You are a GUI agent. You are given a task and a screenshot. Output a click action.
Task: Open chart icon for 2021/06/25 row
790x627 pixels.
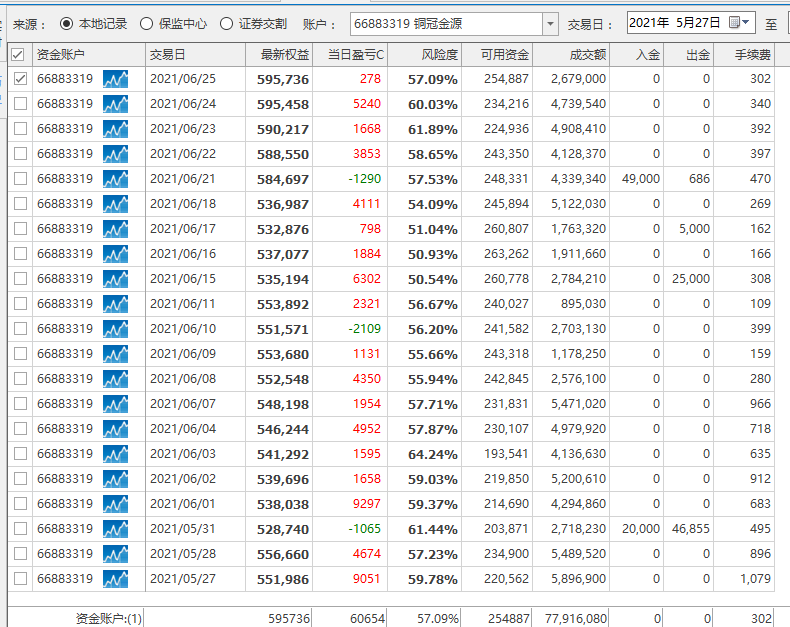point(116,79)
